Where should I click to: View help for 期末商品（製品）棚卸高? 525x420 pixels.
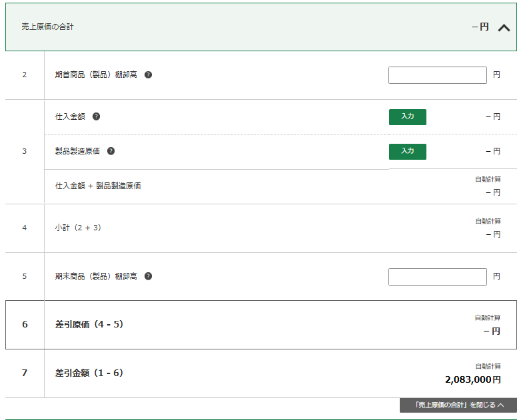[148, 276]
